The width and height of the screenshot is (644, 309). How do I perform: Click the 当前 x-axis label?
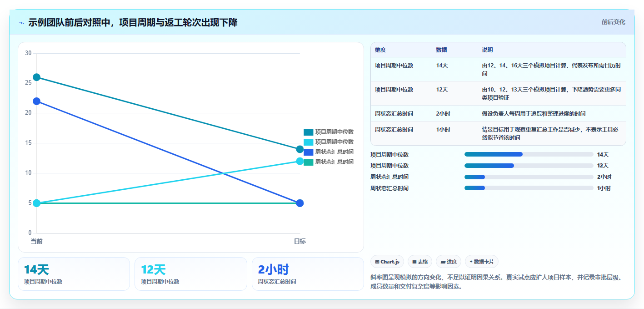pos(36,241)
